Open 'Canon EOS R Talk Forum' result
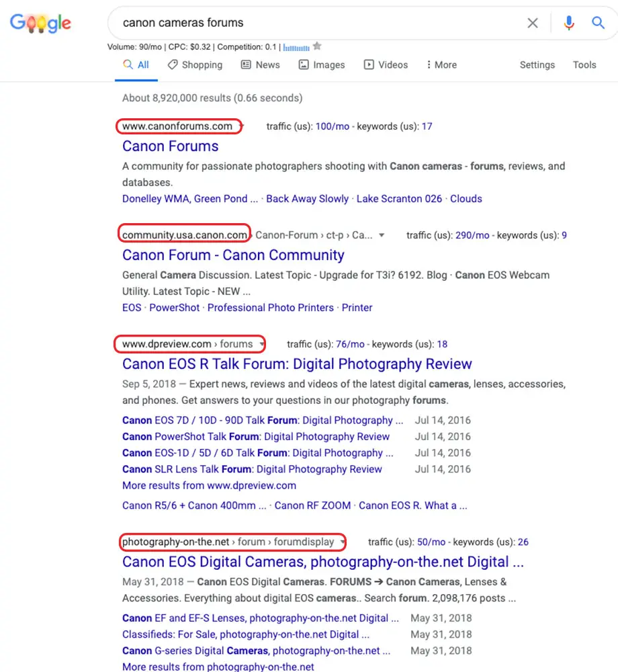Screen dimensions: 618x672 coord(297,364)
